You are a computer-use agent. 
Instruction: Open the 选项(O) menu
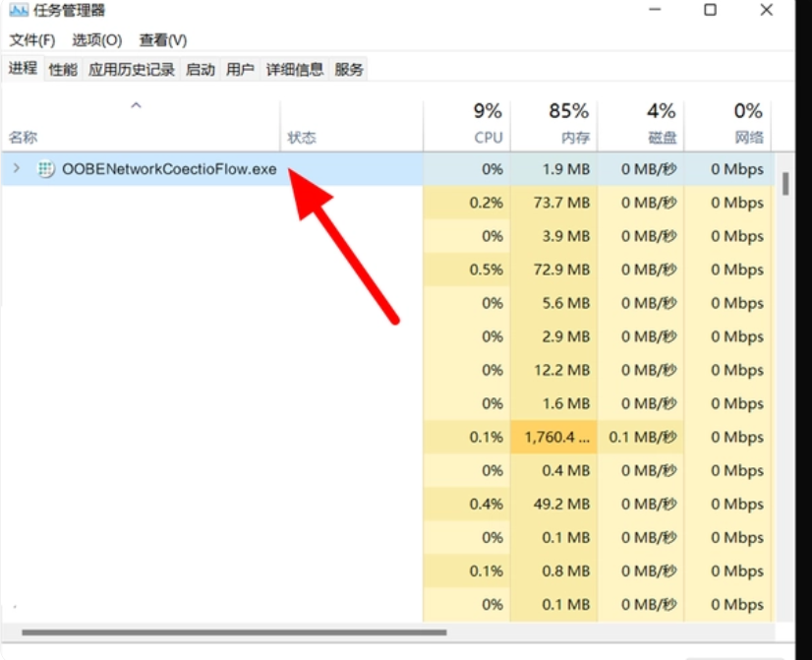point(97,40)
